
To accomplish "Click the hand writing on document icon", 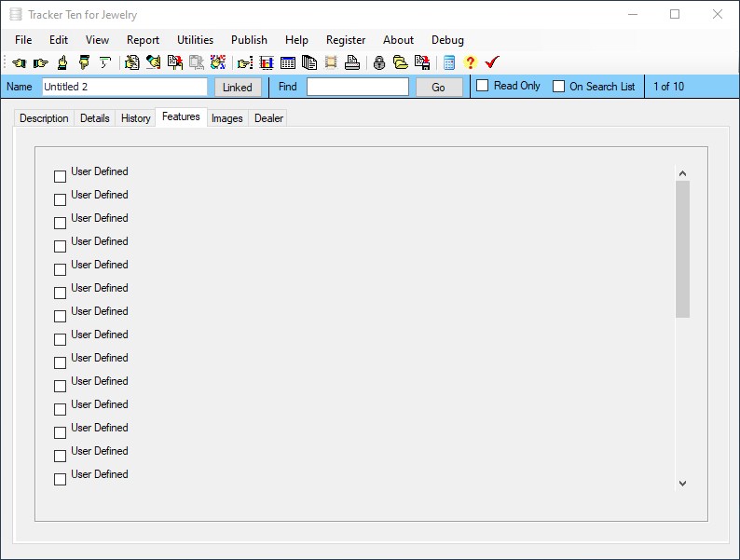I will [131, 62].
